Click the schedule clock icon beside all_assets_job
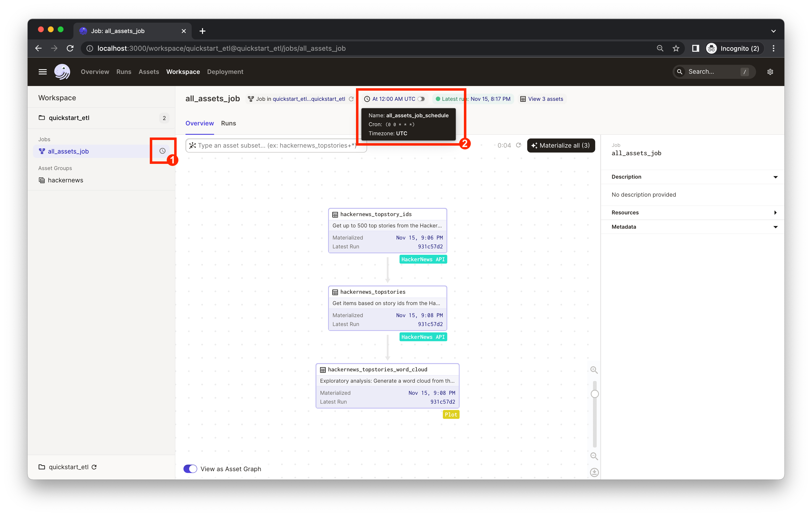Image resolution: width=812 pixels, height=516 pixels. (162, 151)
